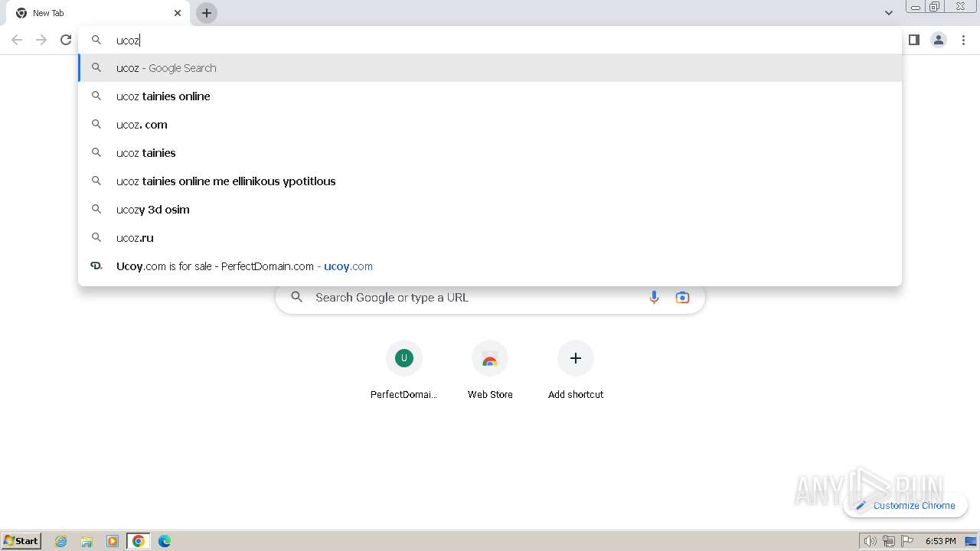Open a new tab with the plus button
The image size is (980, 551).
tap(207, 13)
